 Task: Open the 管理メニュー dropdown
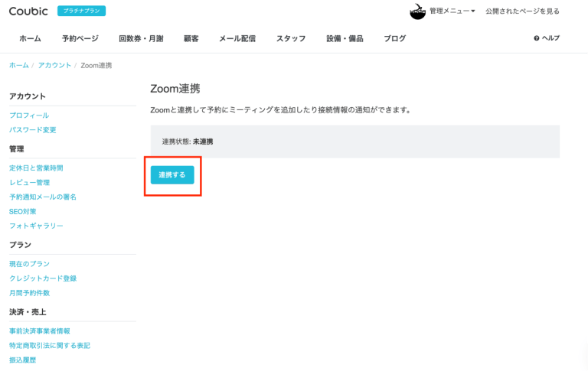tap(452, 11)
